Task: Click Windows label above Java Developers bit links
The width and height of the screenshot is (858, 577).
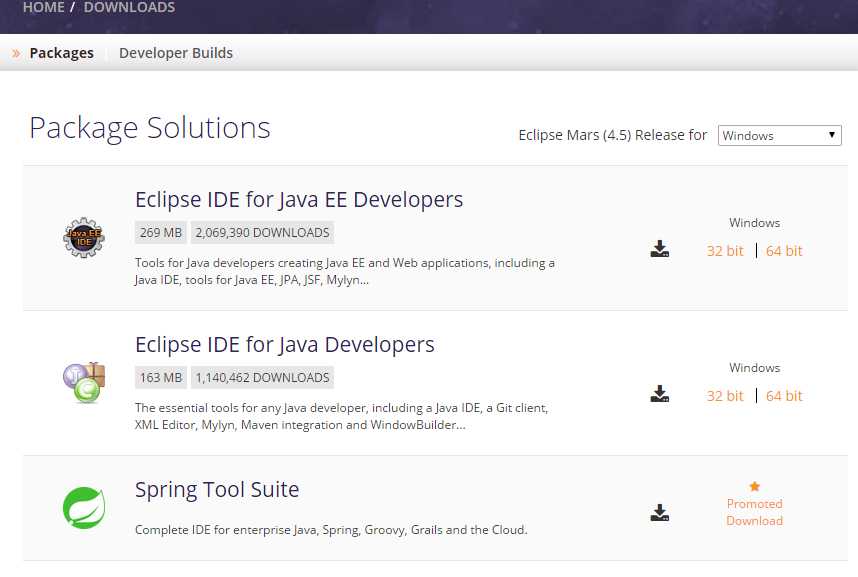Action: 755,368
